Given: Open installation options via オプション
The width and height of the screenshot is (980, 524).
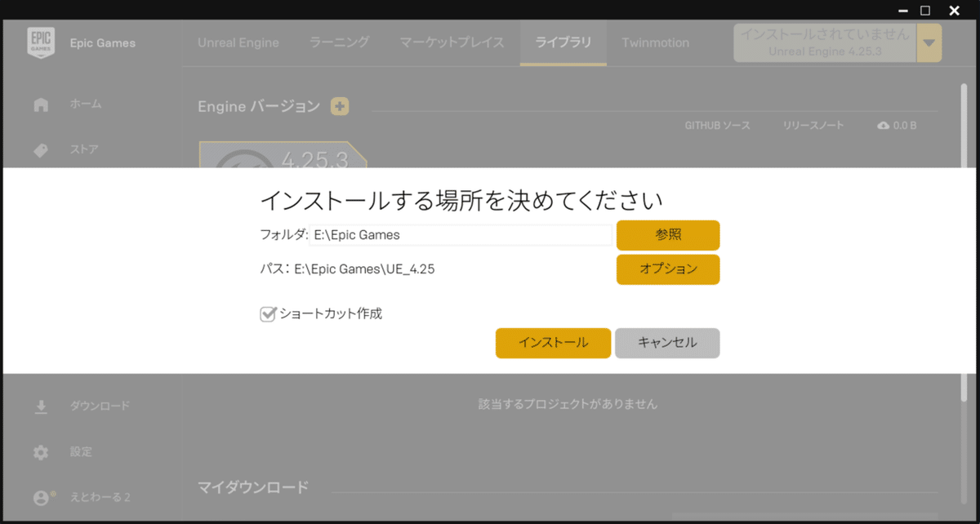Looking at the screenshot, I should 667,269.
